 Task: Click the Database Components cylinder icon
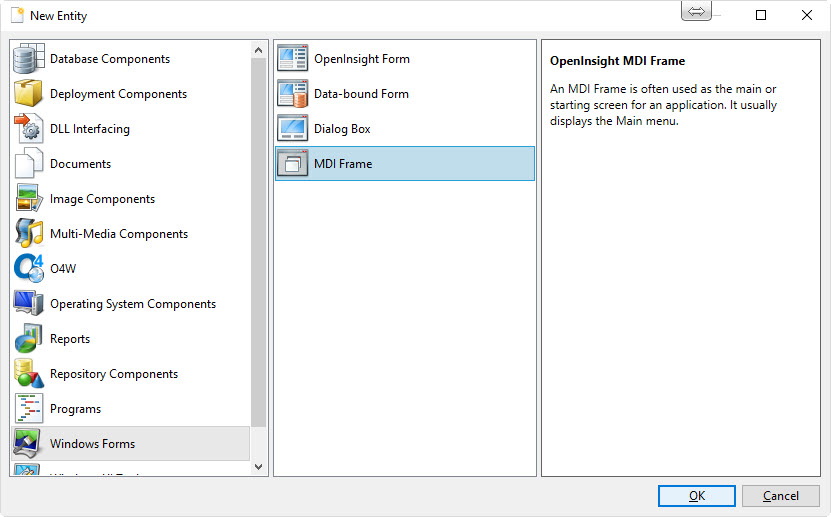click(x=29, y=59)
